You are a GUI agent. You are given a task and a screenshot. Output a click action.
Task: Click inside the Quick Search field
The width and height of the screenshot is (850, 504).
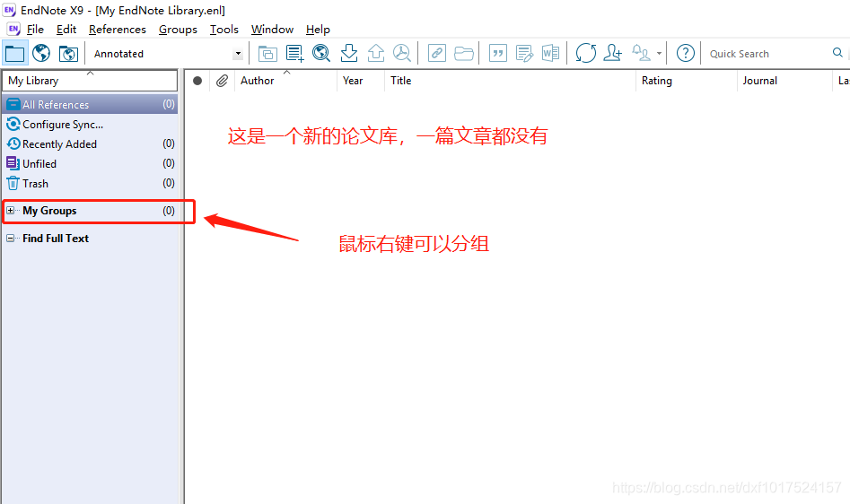click(x=767, y=54)
